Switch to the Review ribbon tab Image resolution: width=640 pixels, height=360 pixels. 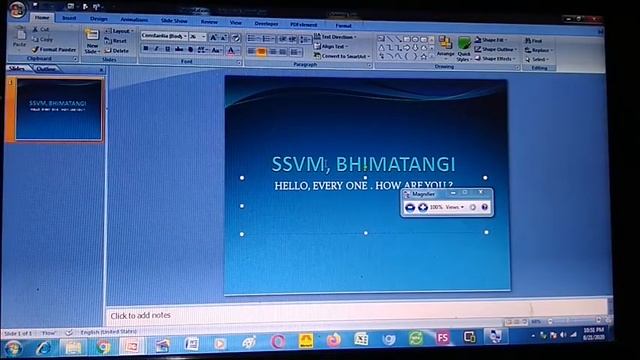[209, 22]
